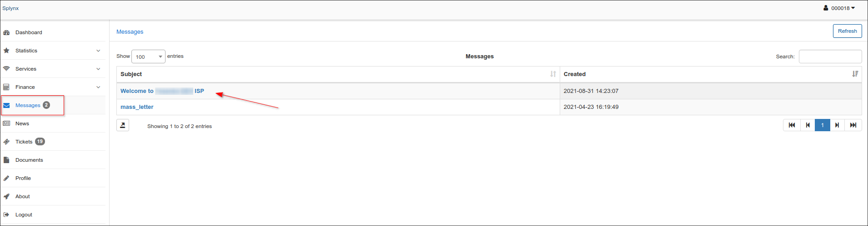Screen dimensions: 868x226
Task: Select the Documents file icon
Action: click(6, 160)
